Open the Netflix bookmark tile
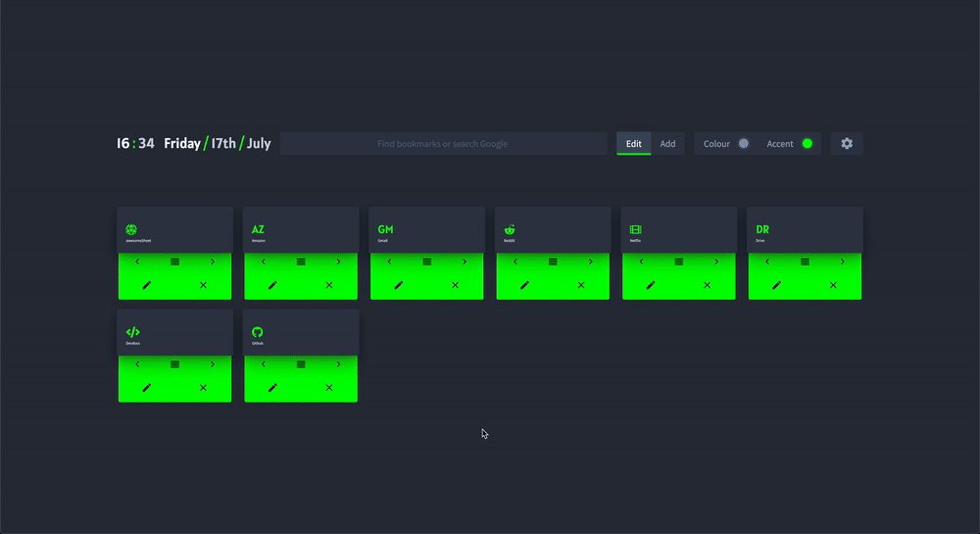Screen dimensions: 980x534 coord(679,230)
